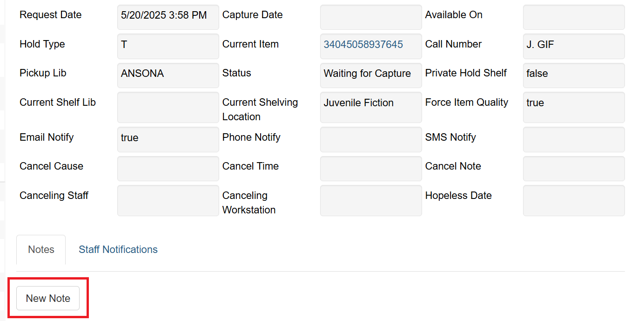Select the Notes tab
This screenshot has height=321, width=644.
(x=41, y=250)
